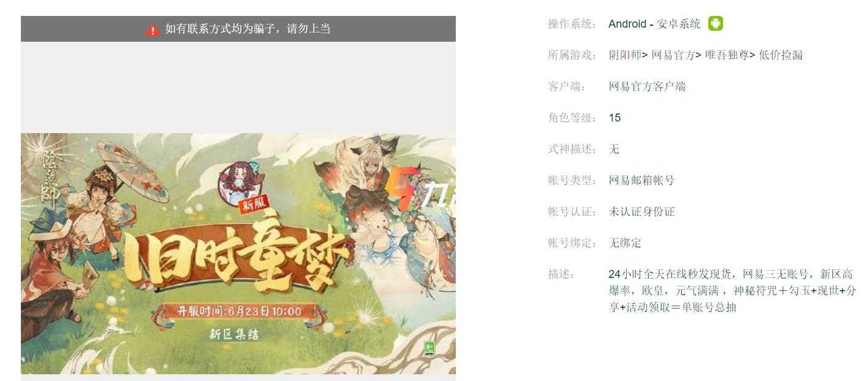The height and width of the screenshot is (381, 868).
Task: Click the green age-rating icon on banner
Action: (x=430, y=348)
